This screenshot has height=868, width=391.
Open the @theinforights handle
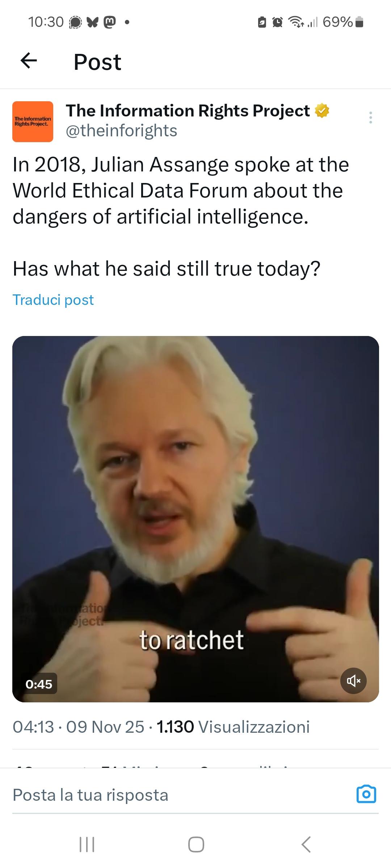click(x=122, y=131)
